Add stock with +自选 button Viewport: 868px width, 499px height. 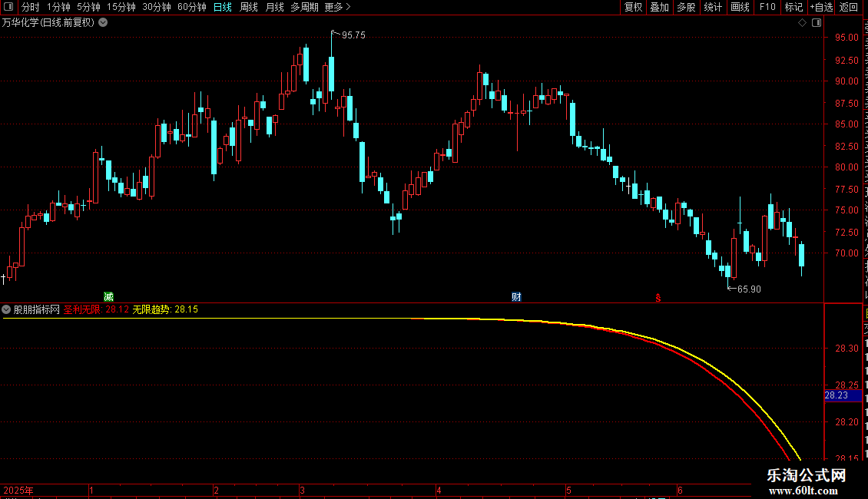(x=821, y=7)
